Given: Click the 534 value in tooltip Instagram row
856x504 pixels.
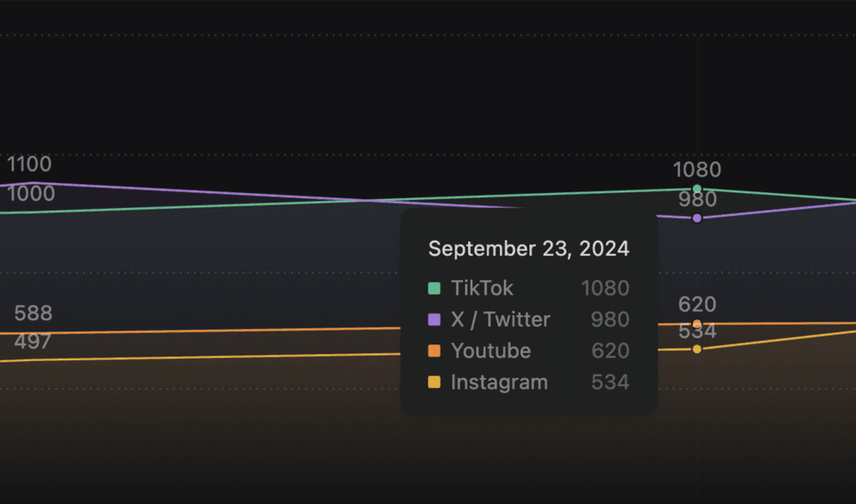Looking at the screenshot, I should [610, 383].
